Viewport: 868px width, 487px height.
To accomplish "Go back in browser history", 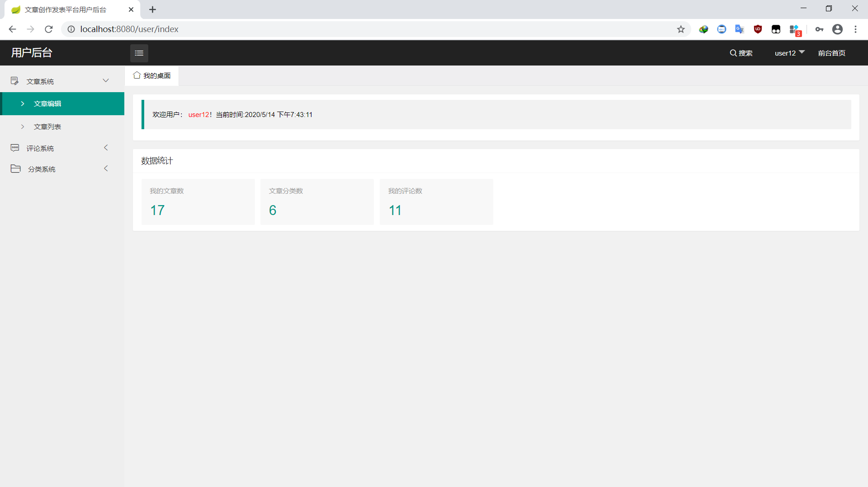I will pyautogui.click(x=13, y=29).
